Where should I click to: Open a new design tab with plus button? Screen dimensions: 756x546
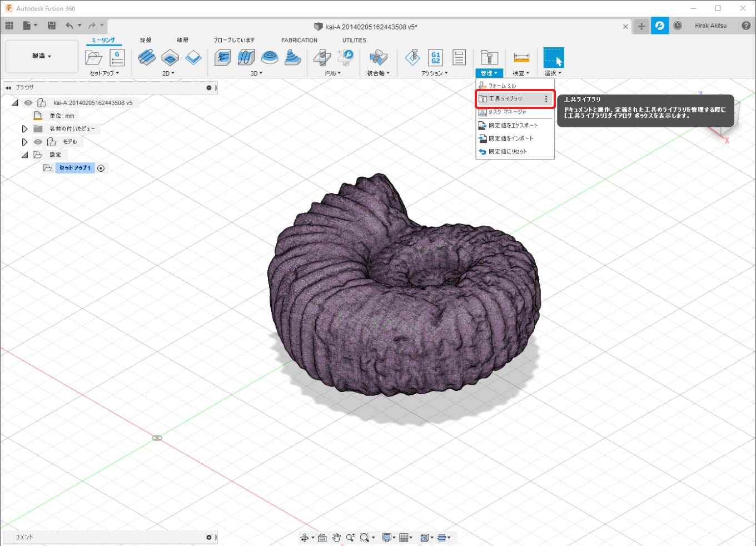pos(641,26)
